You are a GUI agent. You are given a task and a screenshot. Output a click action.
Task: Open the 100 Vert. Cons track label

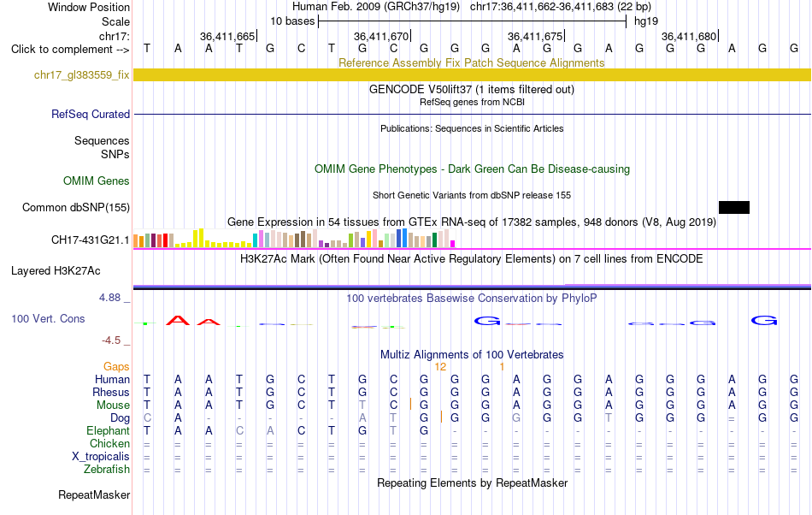coord(48,318)
